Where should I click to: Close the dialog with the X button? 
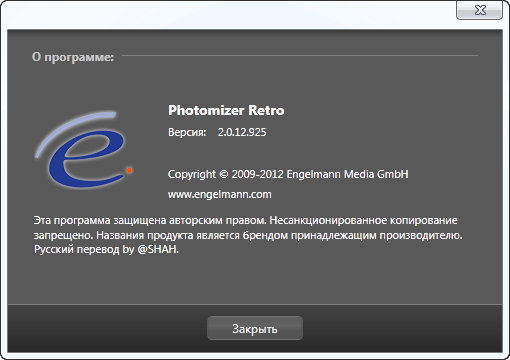(479, 10)
